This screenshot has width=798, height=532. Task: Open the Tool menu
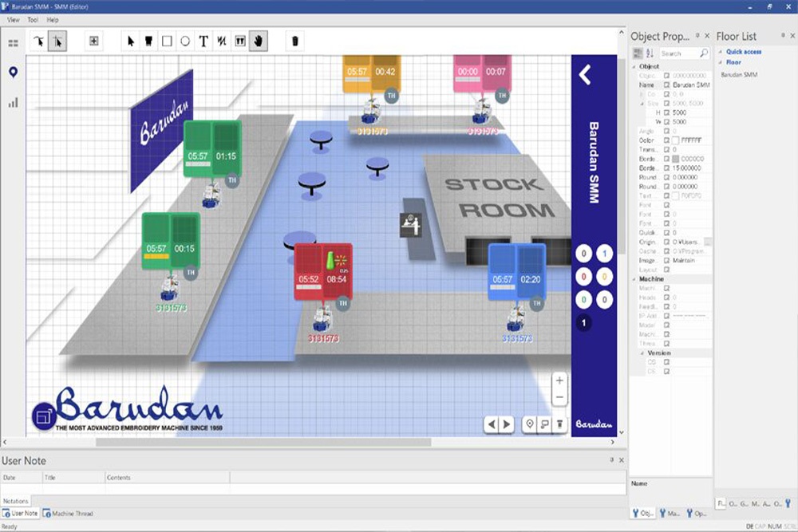pos(32,19)
